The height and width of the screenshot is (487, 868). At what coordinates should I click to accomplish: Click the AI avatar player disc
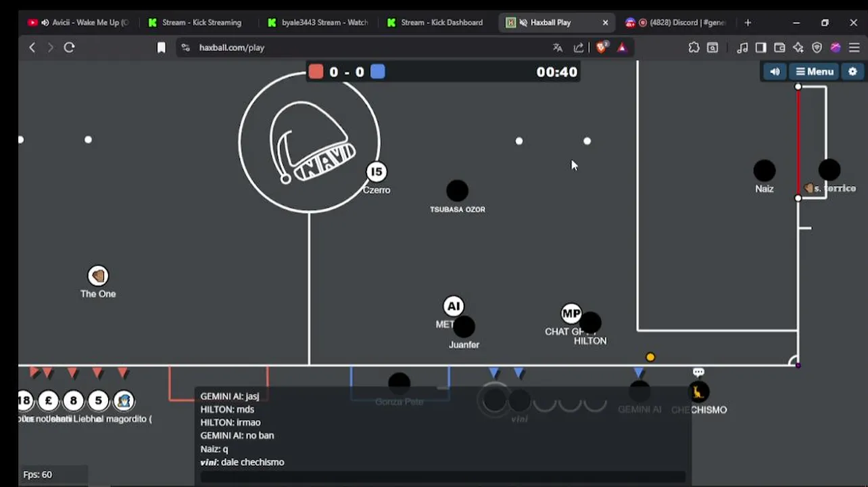(x=454, y=306)
